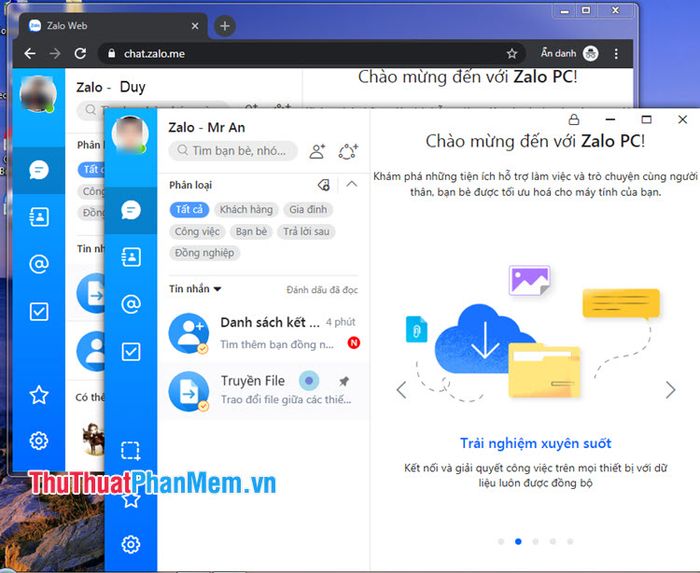Click the padlock site info icon

point(112,54)
